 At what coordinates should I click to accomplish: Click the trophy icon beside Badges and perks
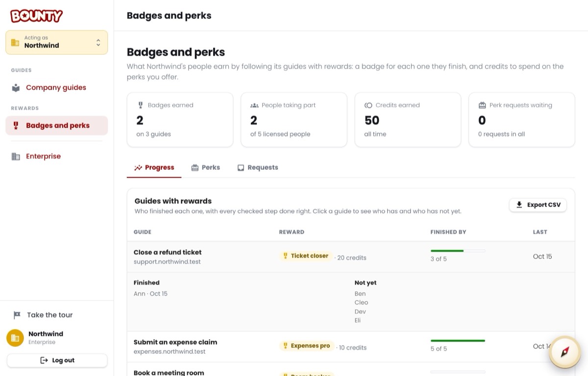(x=16, y=125)
